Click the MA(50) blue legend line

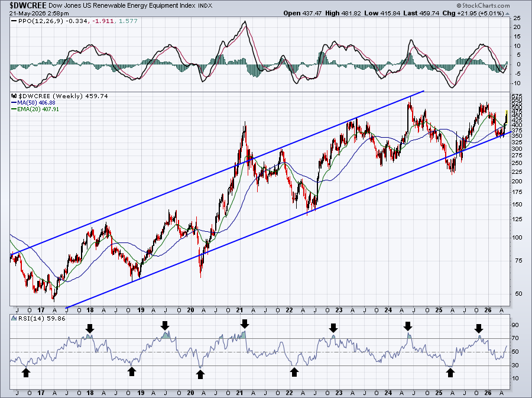(x=14, y=102)
